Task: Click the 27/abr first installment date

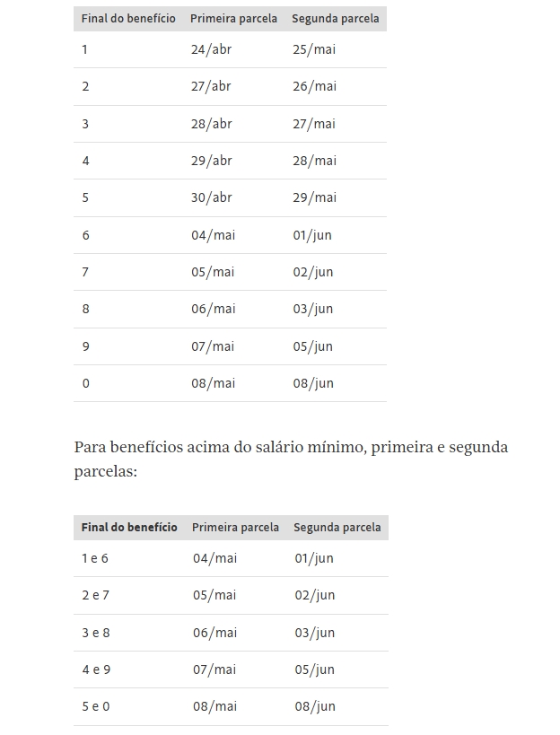Action: point(211,87)
